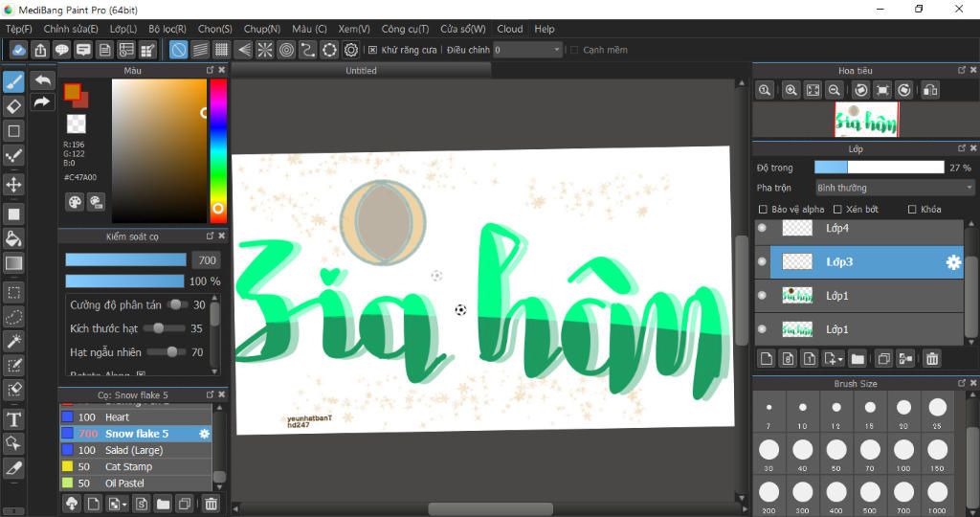Enable Khóa checkbox
The width and height of the screenshot is (980, 517).
[912, 210]
